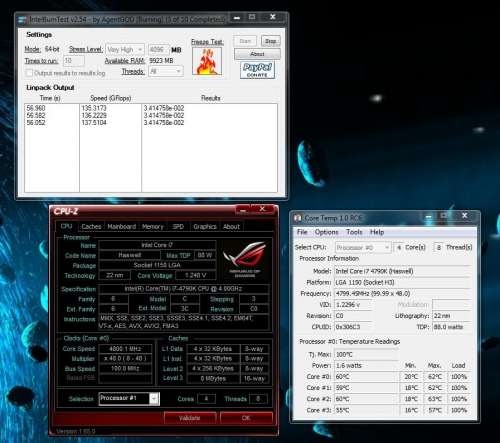Viewport: 500px width, 443px height.
Task: Click the Speed value 137.5104
Action: [x=94, y=123]
